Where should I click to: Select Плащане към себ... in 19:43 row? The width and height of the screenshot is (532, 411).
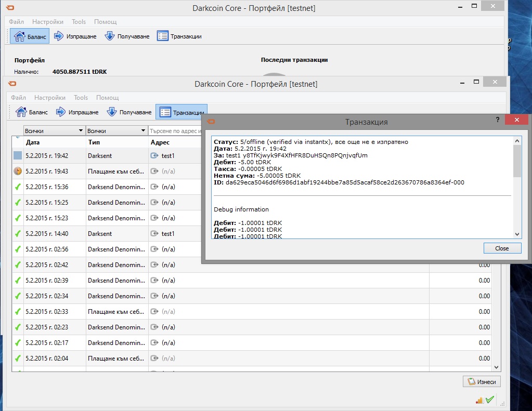tap(115, 171)
